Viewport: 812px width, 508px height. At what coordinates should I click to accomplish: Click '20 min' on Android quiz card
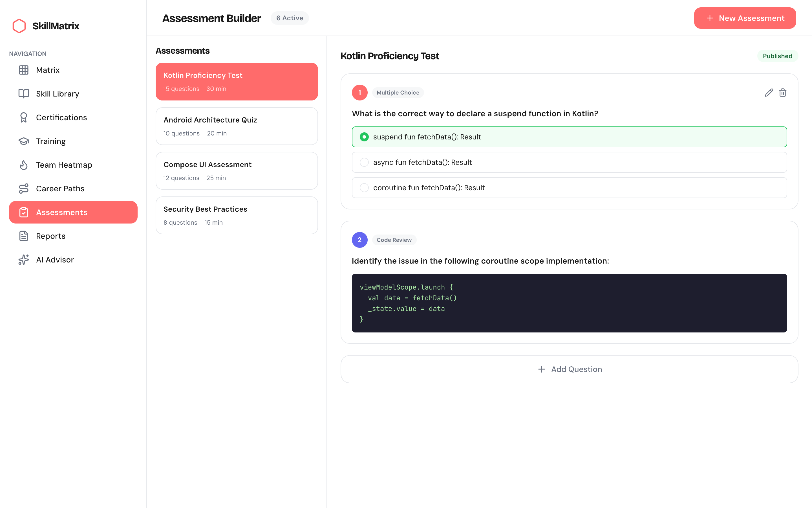coord(217,133)
